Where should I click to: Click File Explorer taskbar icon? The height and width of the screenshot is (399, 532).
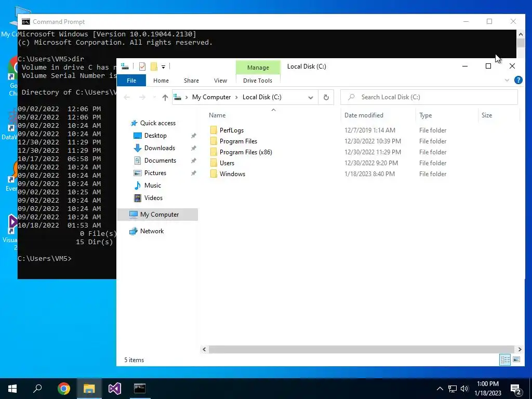click(89, 389)
